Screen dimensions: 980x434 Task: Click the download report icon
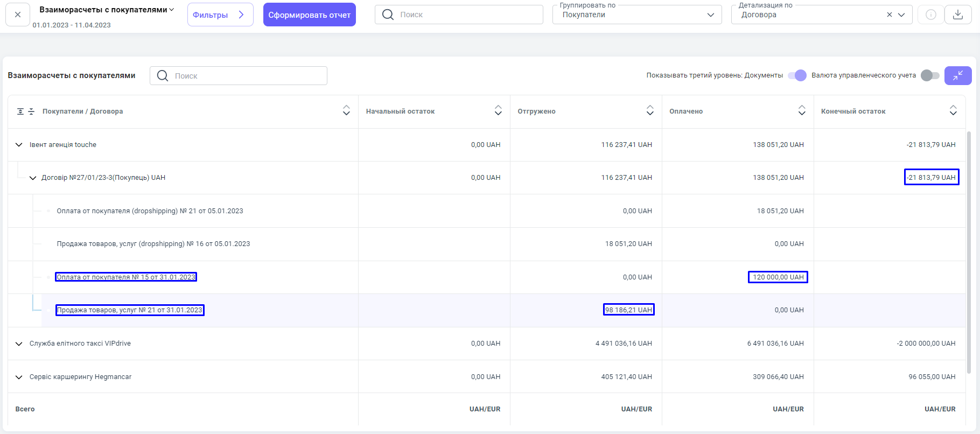point(957,15)
